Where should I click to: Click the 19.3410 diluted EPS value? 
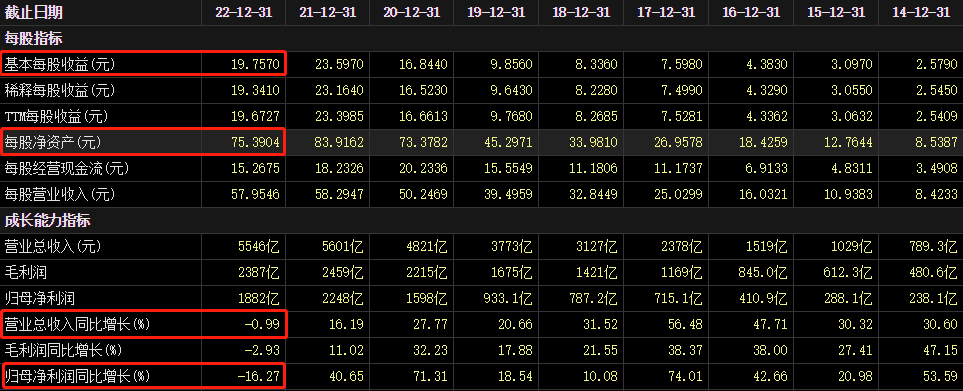pos(255,91)
